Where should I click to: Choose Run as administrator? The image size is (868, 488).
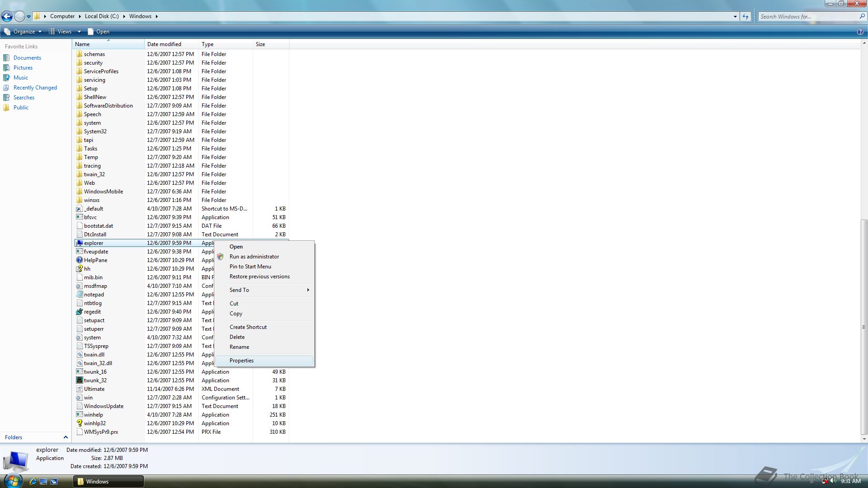264,257
